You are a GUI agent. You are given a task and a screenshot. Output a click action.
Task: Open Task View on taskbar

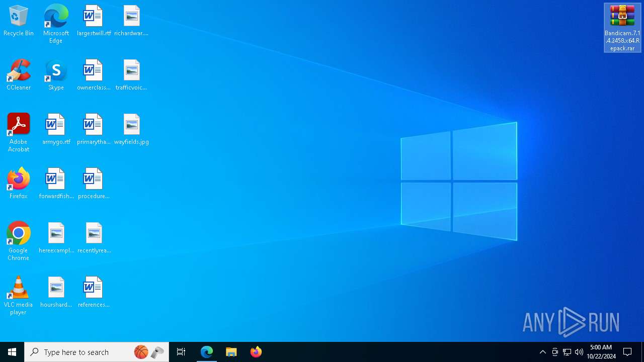pos(181,352)
